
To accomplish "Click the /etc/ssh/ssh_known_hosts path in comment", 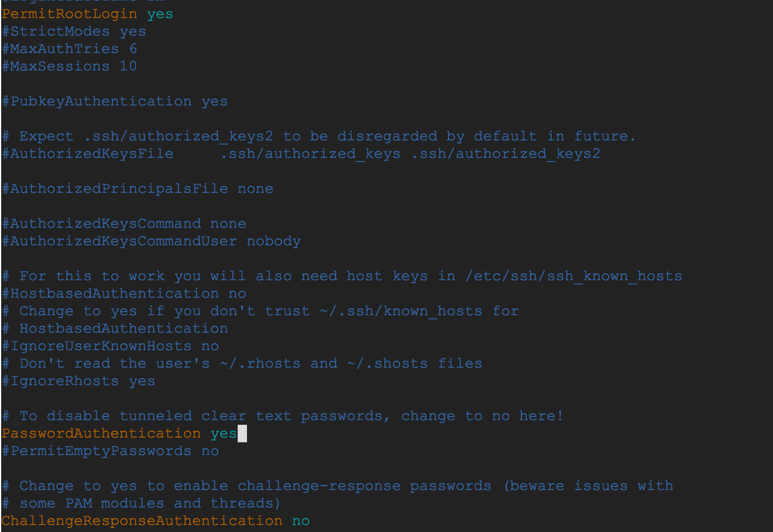I will tap(574, 276).
